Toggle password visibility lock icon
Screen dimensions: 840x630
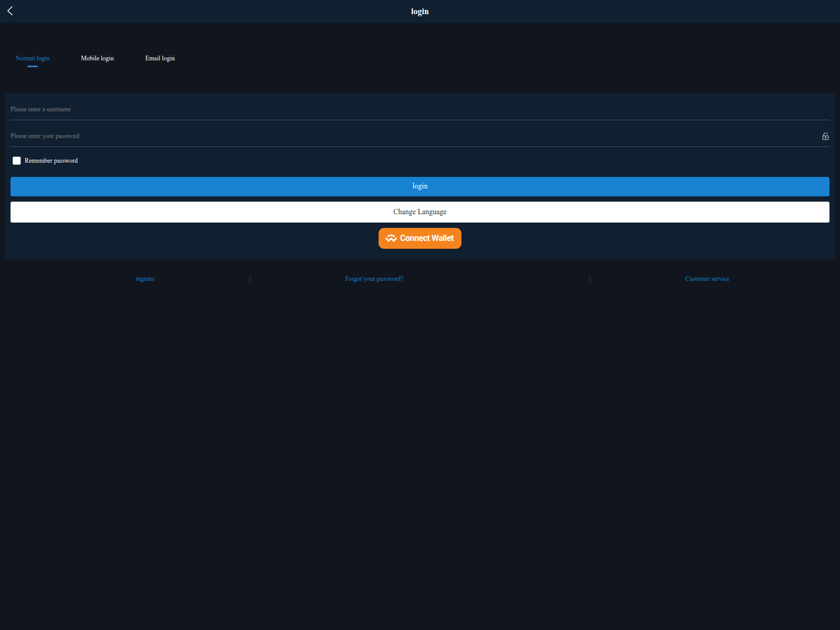click(x=825, y=136)
